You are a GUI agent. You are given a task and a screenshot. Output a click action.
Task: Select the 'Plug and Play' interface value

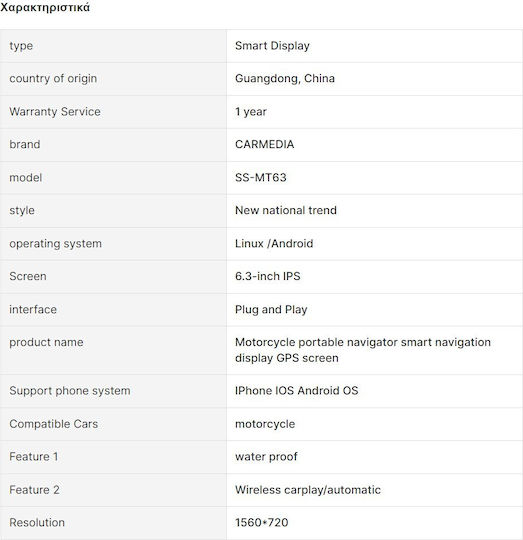coord(271,309)
